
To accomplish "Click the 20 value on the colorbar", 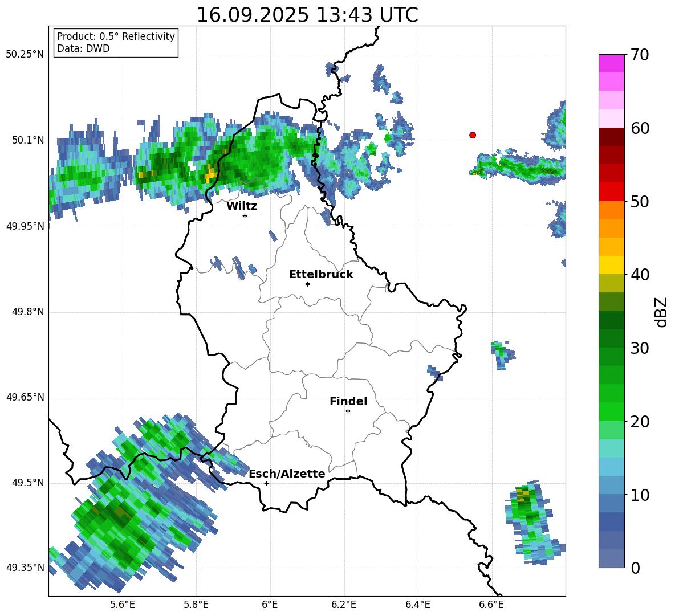I will tap(640, 422).
